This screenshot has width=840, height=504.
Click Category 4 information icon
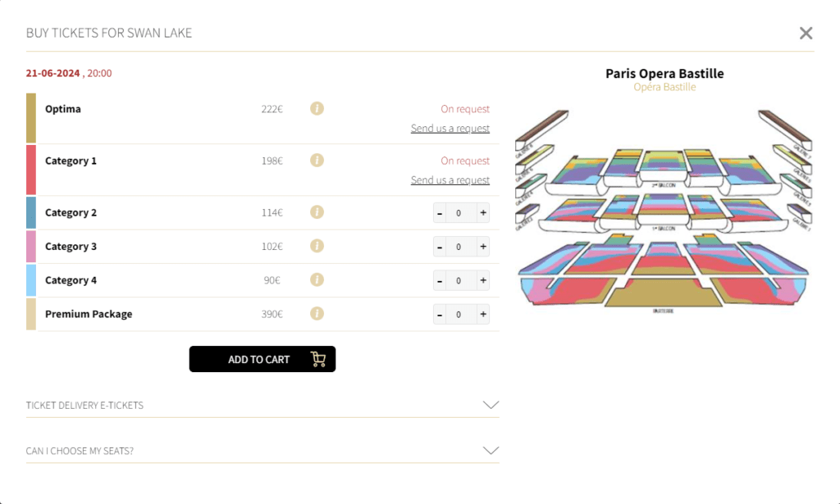(317, 279)
